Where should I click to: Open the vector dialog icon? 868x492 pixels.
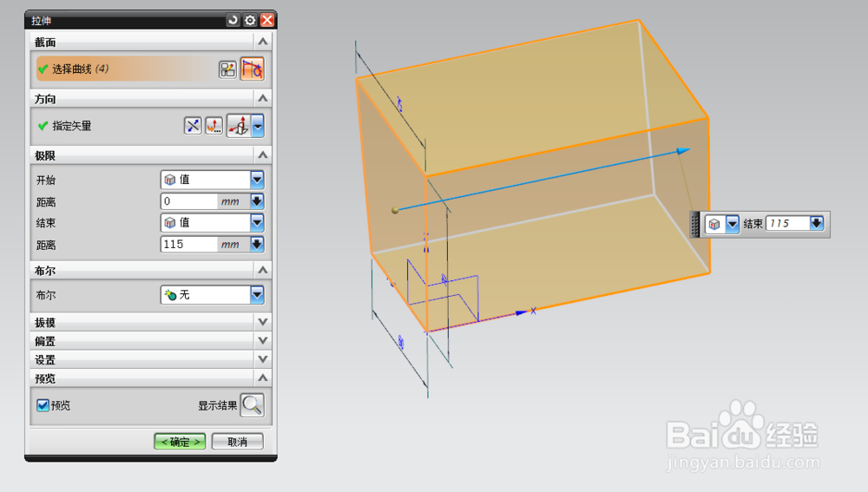coord(214,126)
